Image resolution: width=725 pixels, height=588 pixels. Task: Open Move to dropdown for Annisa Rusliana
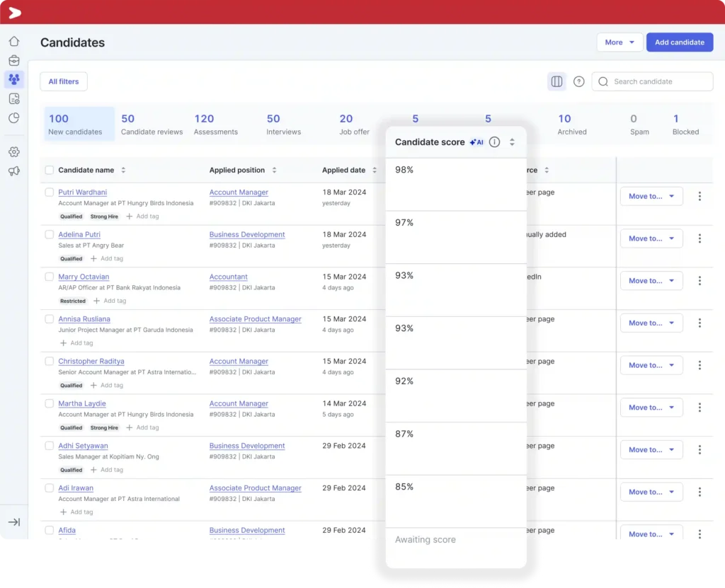point(651,323)
